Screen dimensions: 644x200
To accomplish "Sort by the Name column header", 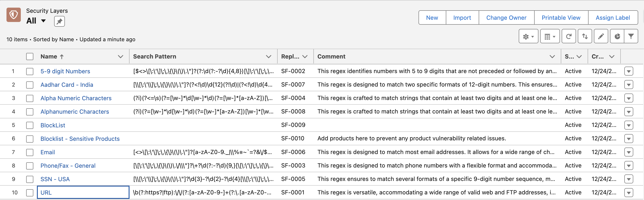I will 49,57.
